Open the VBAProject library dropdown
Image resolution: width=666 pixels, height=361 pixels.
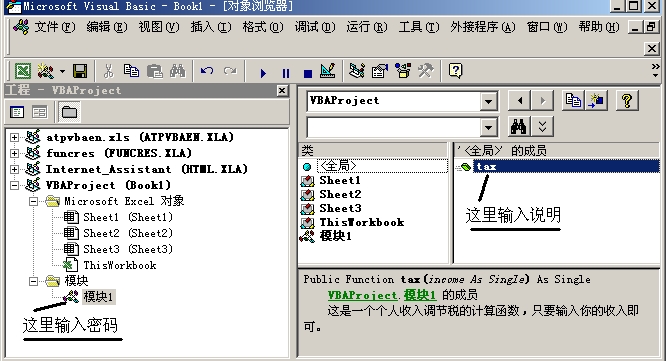click(488, 101)
